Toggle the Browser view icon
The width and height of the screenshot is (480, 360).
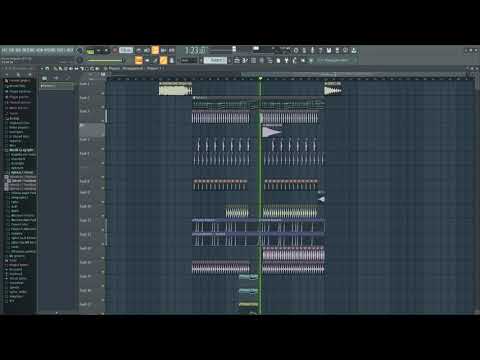[269, 60]
